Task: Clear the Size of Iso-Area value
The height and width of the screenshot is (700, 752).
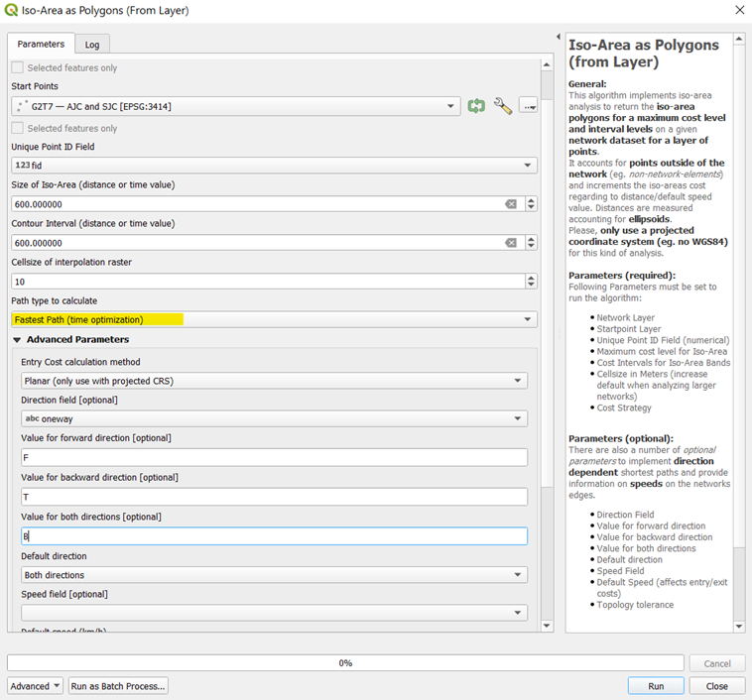Action: (510, 204)
